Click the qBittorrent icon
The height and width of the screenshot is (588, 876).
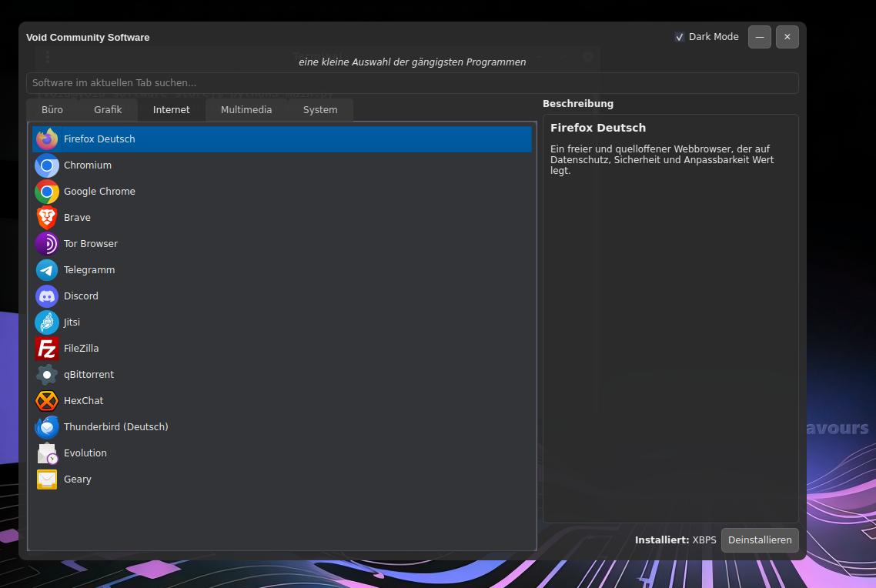(47, 375)
